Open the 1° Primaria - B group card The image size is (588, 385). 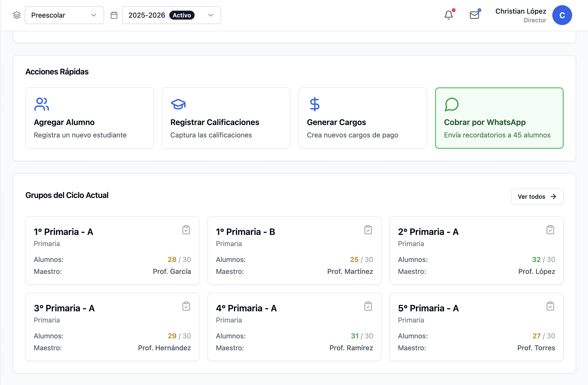click(294, 250)
